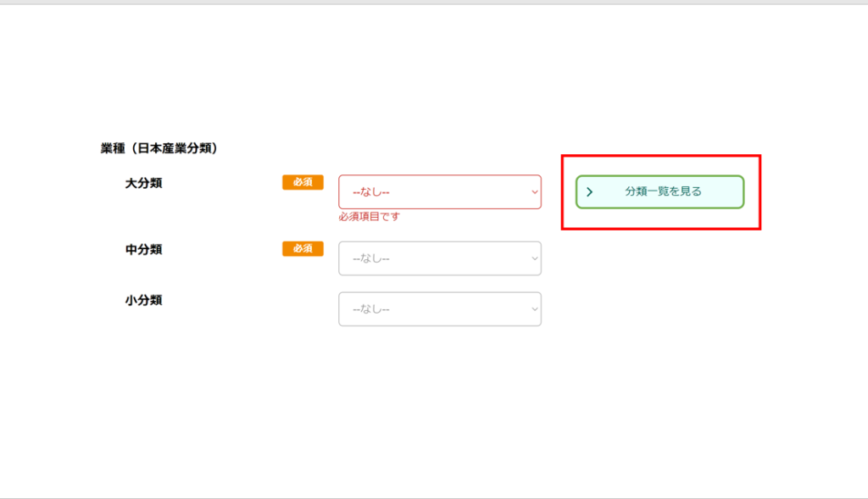Click the 小分類 field label

[x=143, y=301]
